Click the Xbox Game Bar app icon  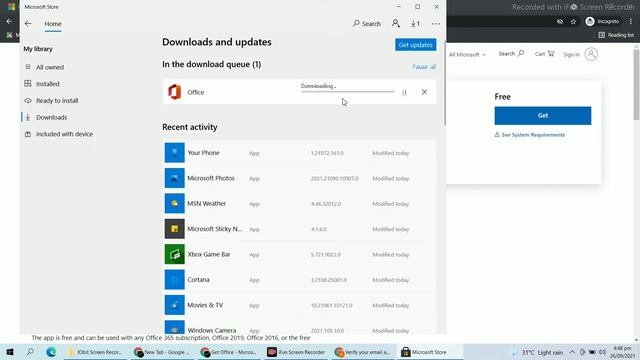click(175, 254)
